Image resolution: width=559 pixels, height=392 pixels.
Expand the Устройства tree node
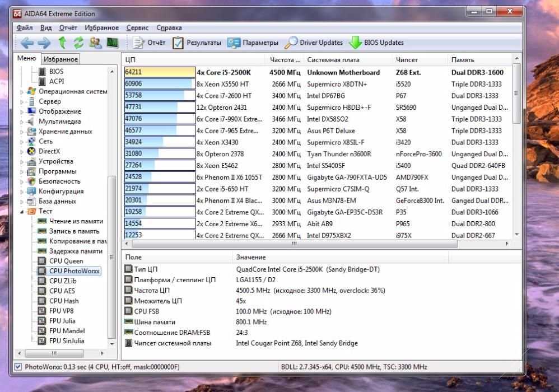[x=21, y=162]
